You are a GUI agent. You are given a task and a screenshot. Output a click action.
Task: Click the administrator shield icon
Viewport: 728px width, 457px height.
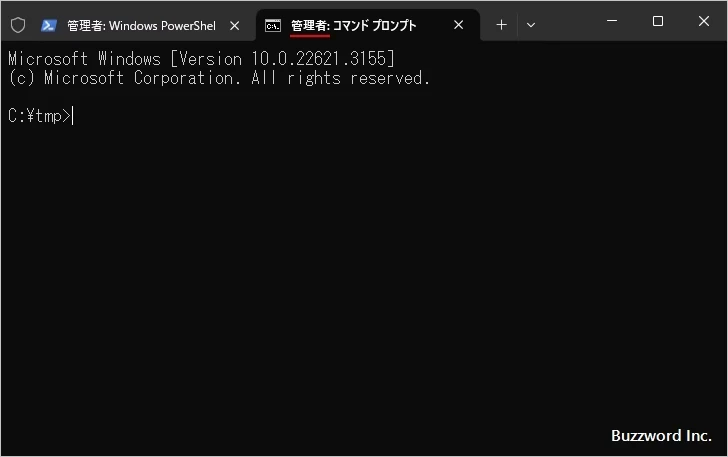(x=18, y=25)
